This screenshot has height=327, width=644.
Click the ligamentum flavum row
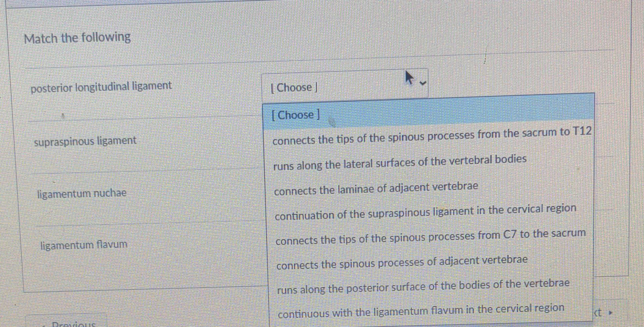(83, 244)
